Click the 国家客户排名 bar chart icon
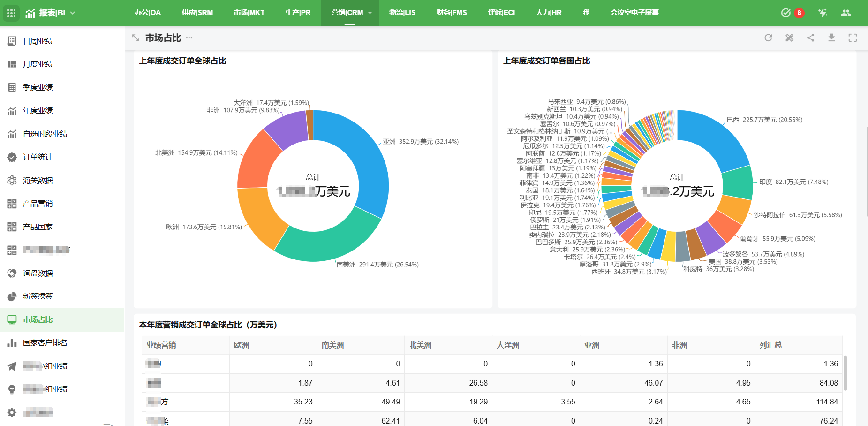The width and height of the screenshot is (868, 426). (12, 343)
